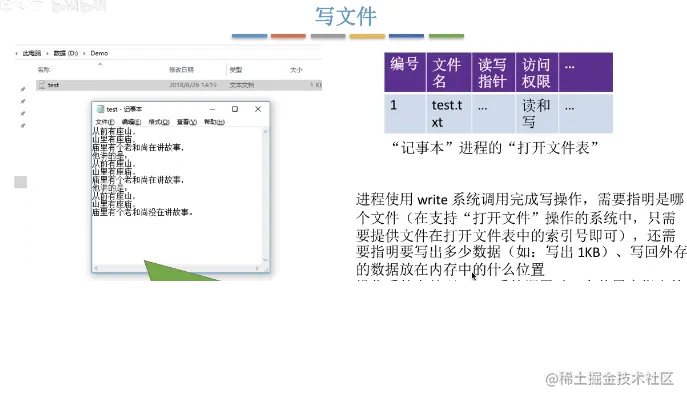The image size is (687, 400).
Task: Click the Notepad horizontal scrollbar track
Action: click(x=177, y=268)
